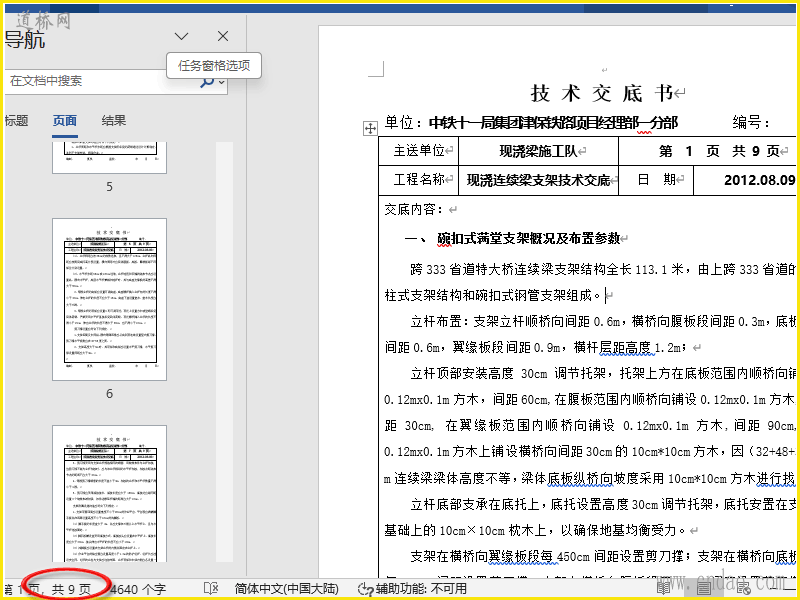Click the heading 碗扣式满堂支架概况及布置参数

[x=529, y=238]
